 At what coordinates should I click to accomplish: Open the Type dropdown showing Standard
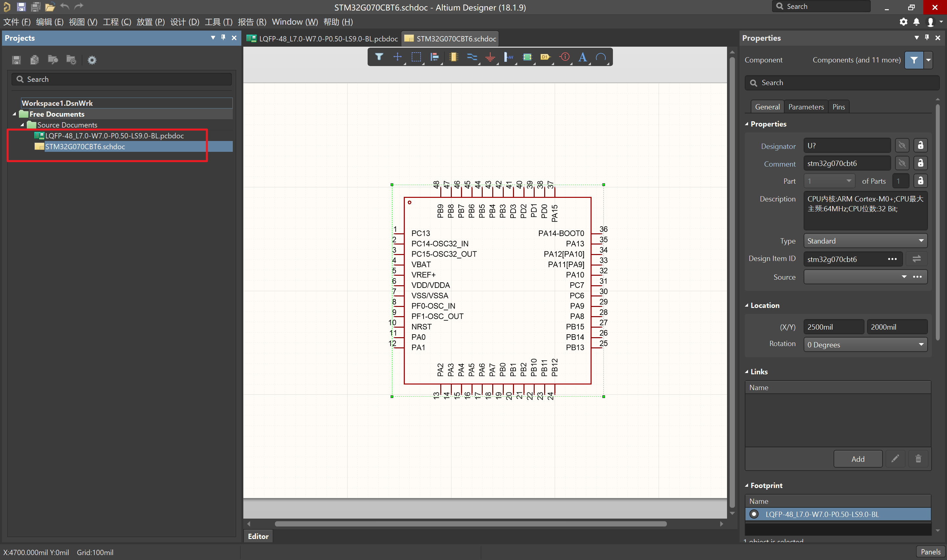(x=865, y=241)
